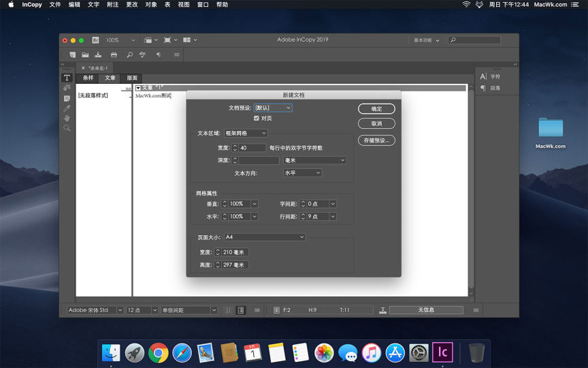Expand the 文本方向 dropdown
Screen dimensions: 588x368
[302, 173]
